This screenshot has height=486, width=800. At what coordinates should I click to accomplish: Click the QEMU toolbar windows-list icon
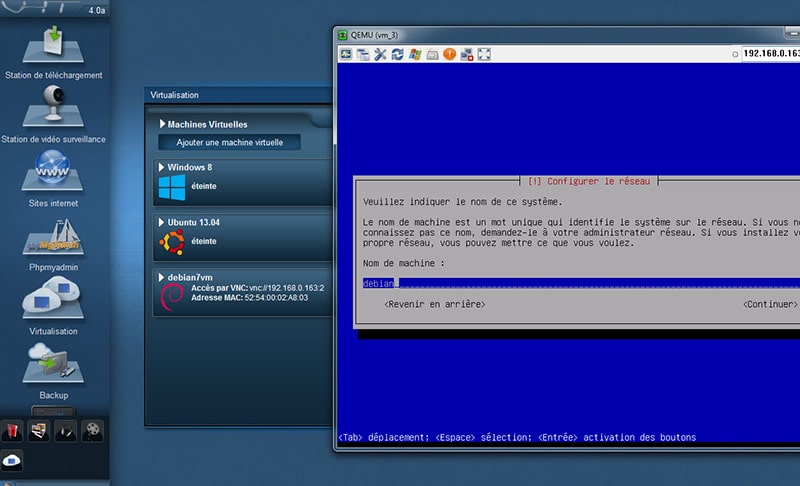363,55
